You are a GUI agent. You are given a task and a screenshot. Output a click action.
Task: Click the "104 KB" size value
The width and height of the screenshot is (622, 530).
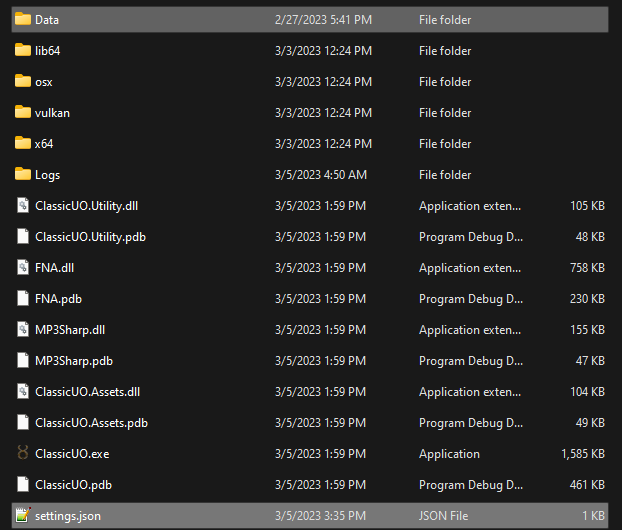point(587,392)
